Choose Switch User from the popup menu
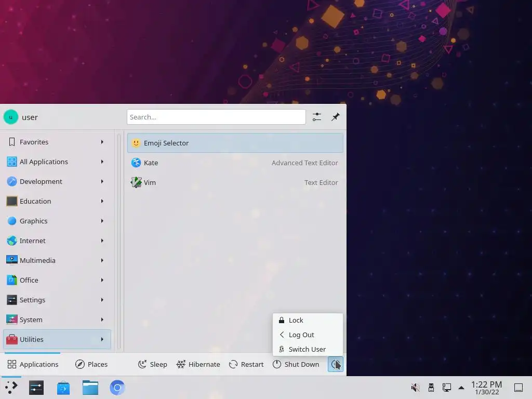The height and width of the screenshot is (399, 532). coord(308,349)
